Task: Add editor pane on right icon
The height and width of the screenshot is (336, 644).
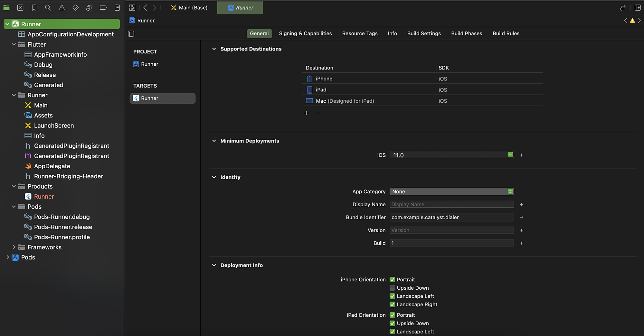Action: (638, 7)
